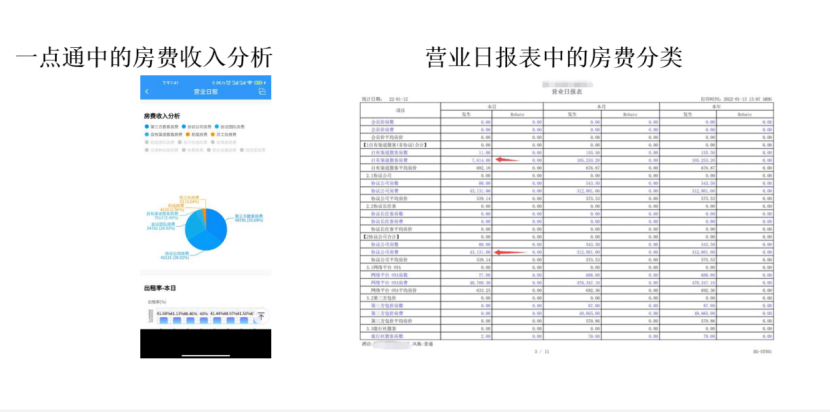
Task: Click the 第三方散客房费 pie chart label
Action: 249,218
